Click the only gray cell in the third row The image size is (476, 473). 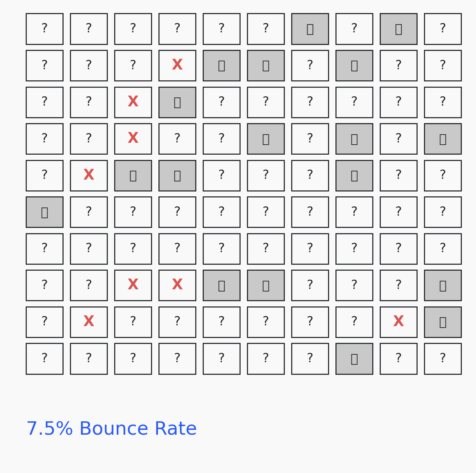tap(177, 102)
